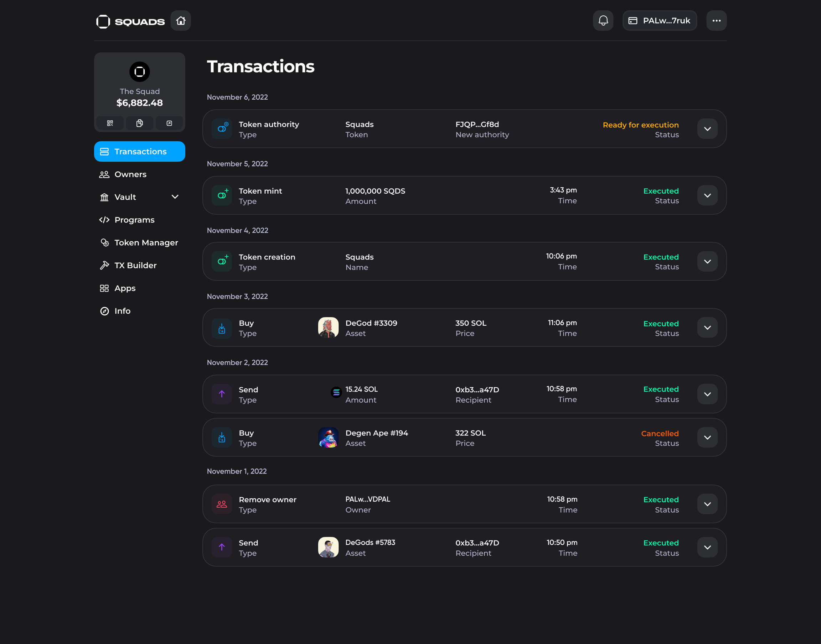Click the Token authority transaction icon
The width and height of the screenshot is (821, 644).
tap(222, 129)
